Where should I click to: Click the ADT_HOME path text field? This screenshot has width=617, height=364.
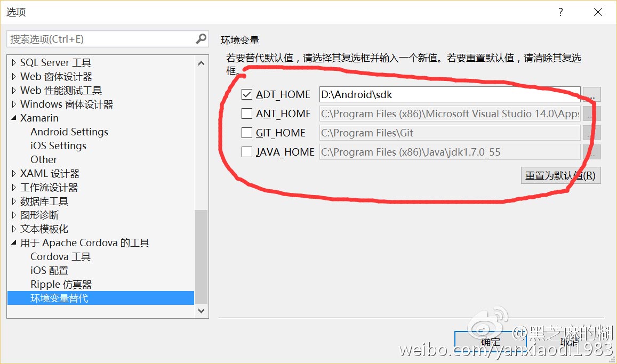[450, 94]
